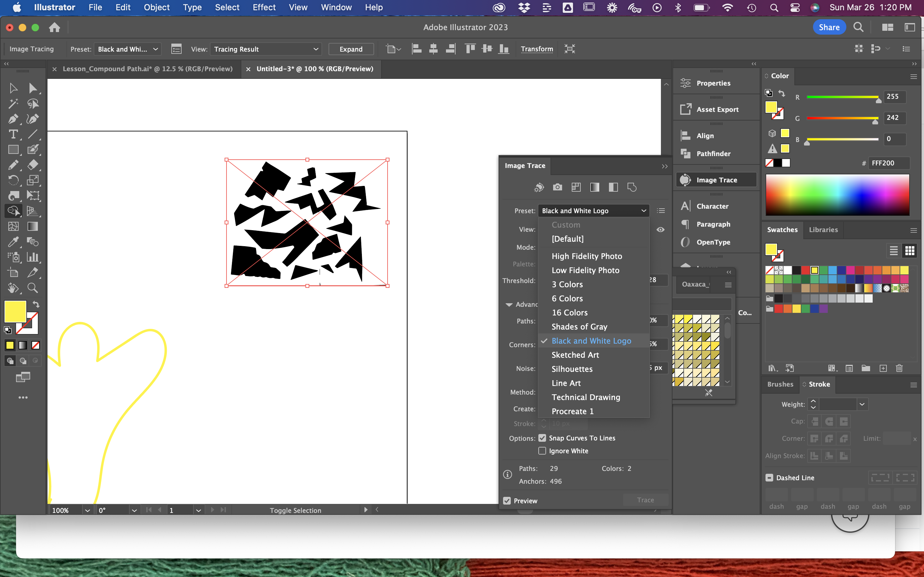Switch to Lesson_Compound Path.ai tab
Viewport: 924px width, 577px height.
[147, 69]
